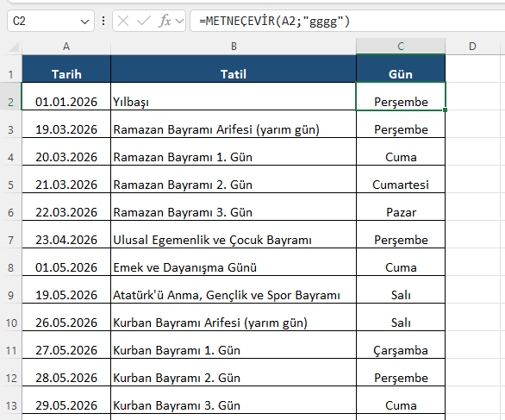
Task: Select column D header
Action: point(472,47)
